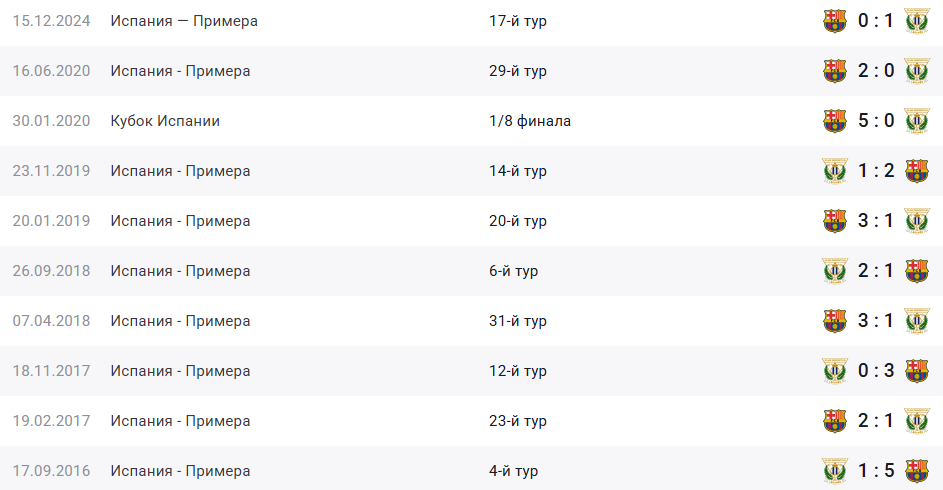Open the 1 : 5 score from 17.09.2016

pos(876,471)
